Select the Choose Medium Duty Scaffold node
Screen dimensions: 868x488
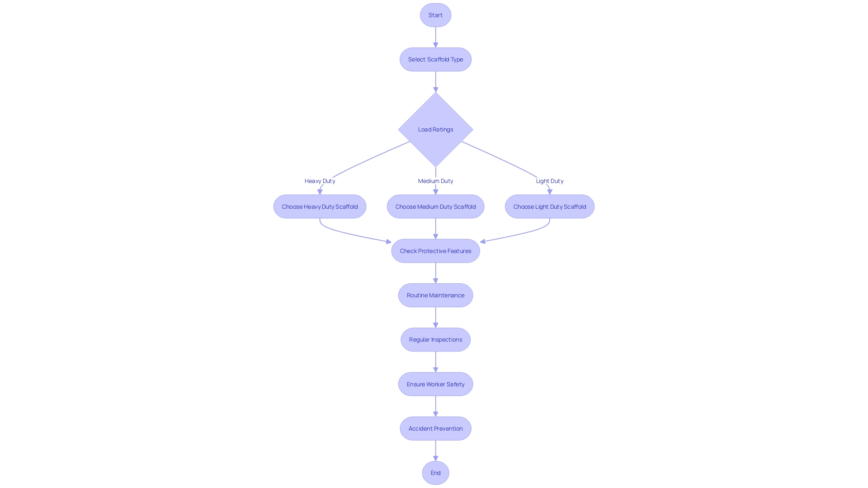click(x=435, y=206)
